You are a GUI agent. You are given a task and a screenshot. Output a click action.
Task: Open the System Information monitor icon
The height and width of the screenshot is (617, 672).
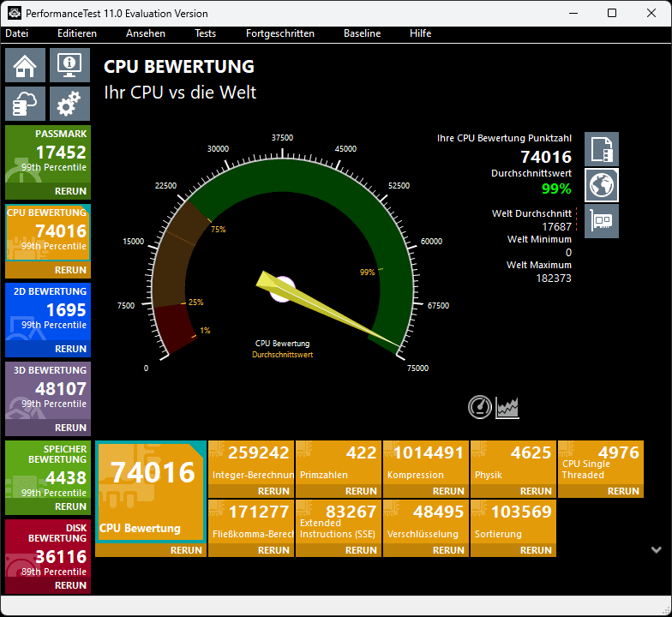(x=69, y=65)
